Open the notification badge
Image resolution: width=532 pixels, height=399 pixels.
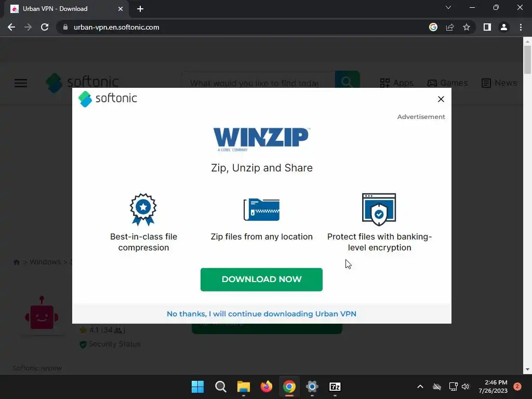(517, 387)
